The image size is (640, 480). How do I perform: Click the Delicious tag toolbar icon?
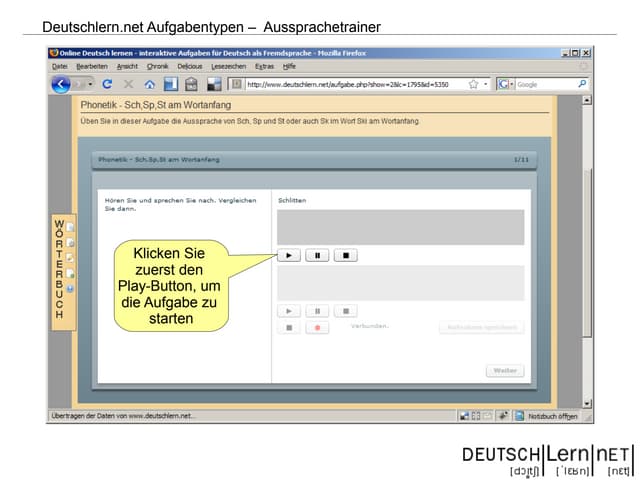[191, 84]
